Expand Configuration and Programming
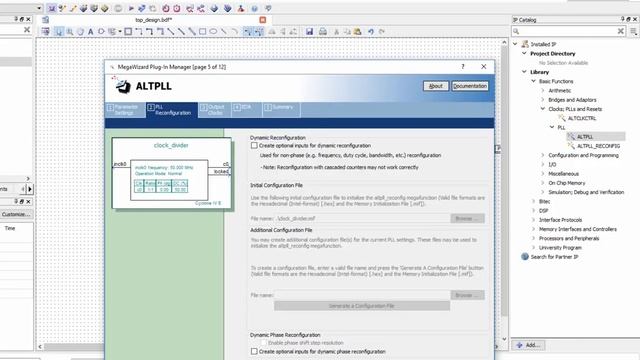The width and height of the screenshot is (640, 360). (543, 155)
